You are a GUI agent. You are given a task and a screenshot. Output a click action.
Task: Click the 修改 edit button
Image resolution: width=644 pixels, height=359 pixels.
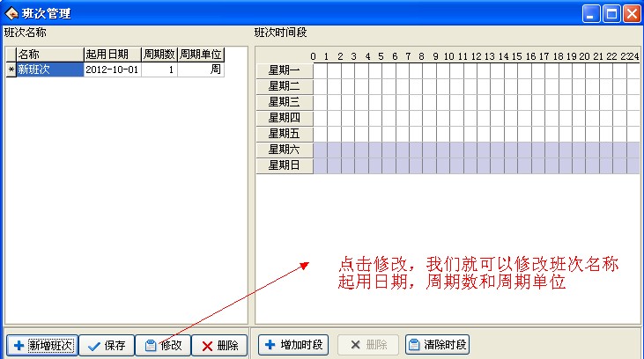pyautogui.click(x=163, y=345)
